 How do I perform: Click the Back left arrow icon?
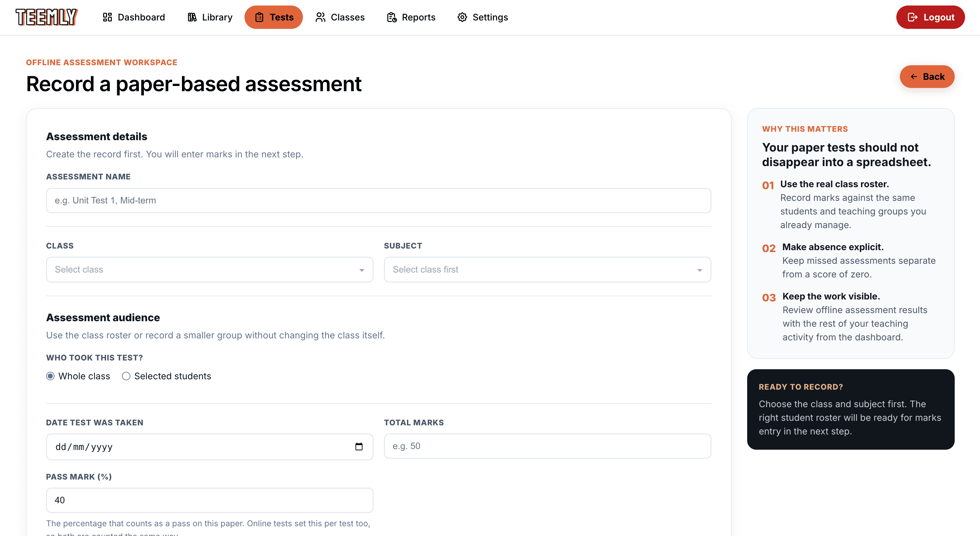point(914,77)
